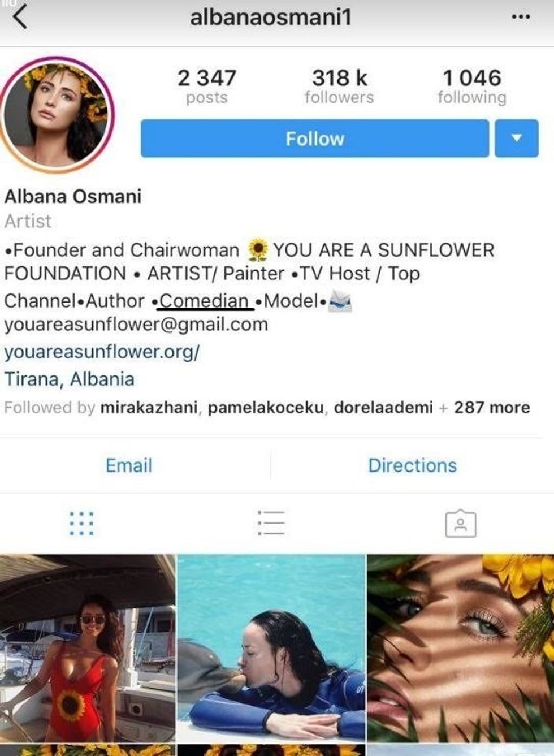Open the youareasunflower.org link
554x756 pixels.
pos(102,352)
